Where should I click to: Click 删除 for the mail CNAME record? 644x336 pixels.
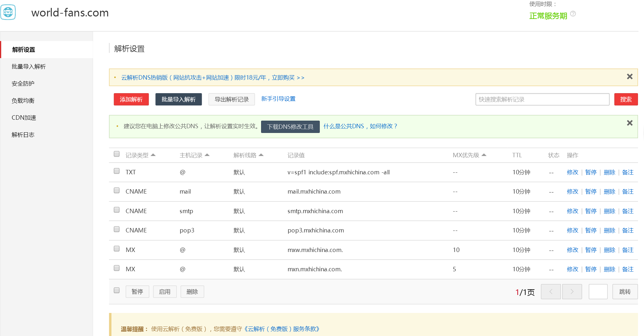[609, 192]
